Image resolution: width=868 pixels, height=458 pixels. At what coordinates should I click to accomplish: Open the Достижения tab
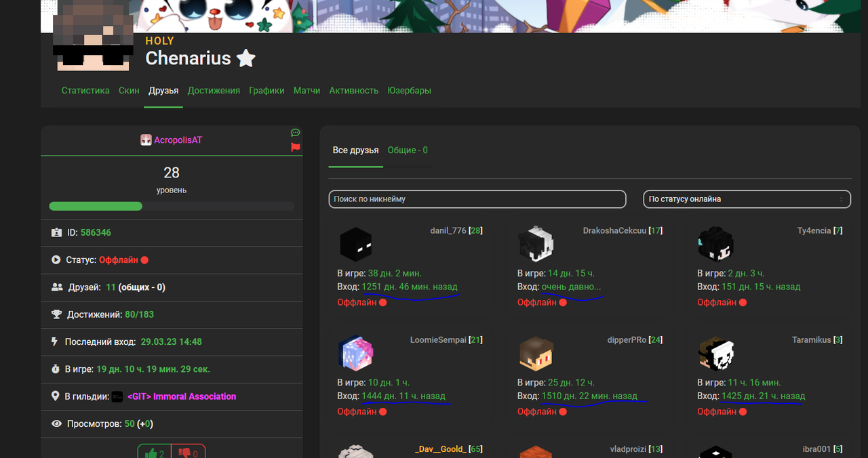click(x=214, y=90)
